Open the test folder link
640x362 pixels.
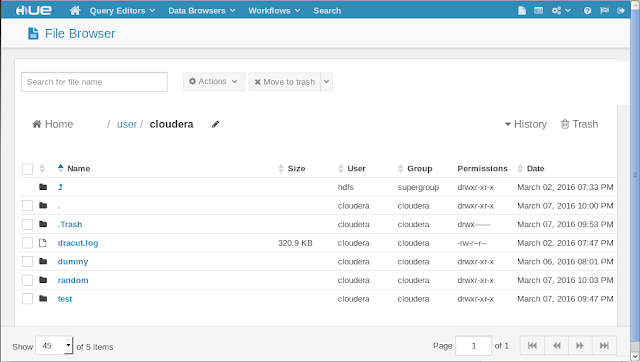pos(65,299)
